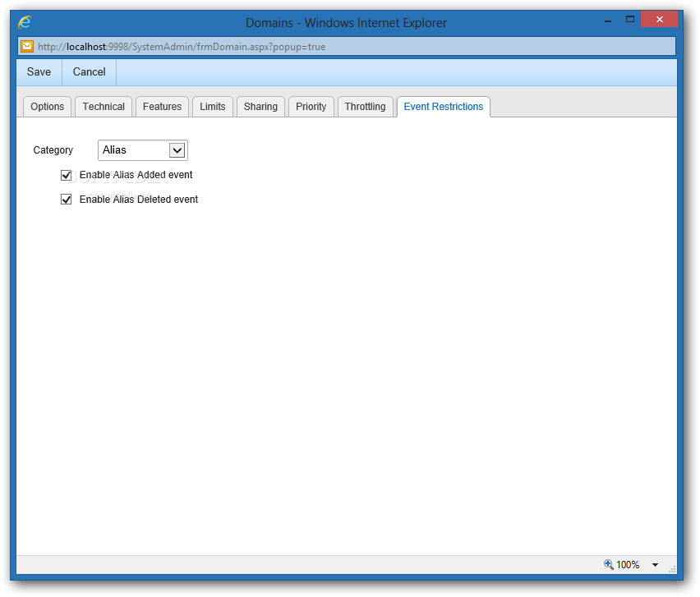Toggle Enable Alias Deleted event checkbox
Viewport: 700px width, 597px height.
coord(66,199)
